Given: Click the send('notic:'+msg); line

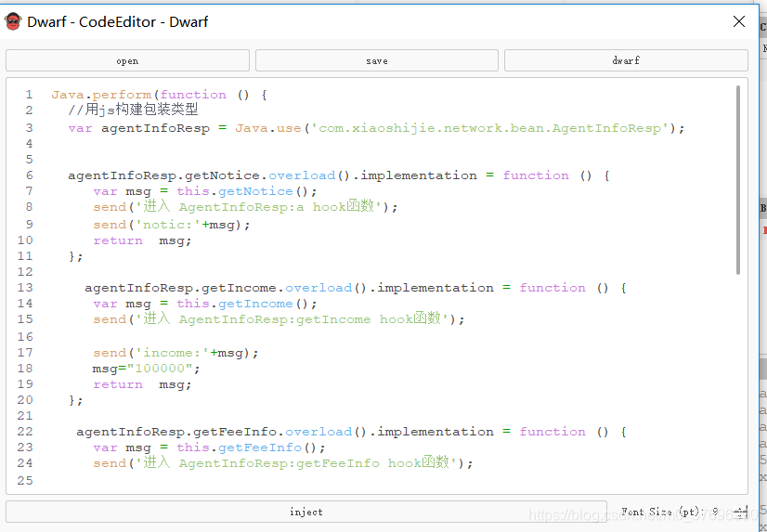Looking at the screenshot, I should pos(172,225).
